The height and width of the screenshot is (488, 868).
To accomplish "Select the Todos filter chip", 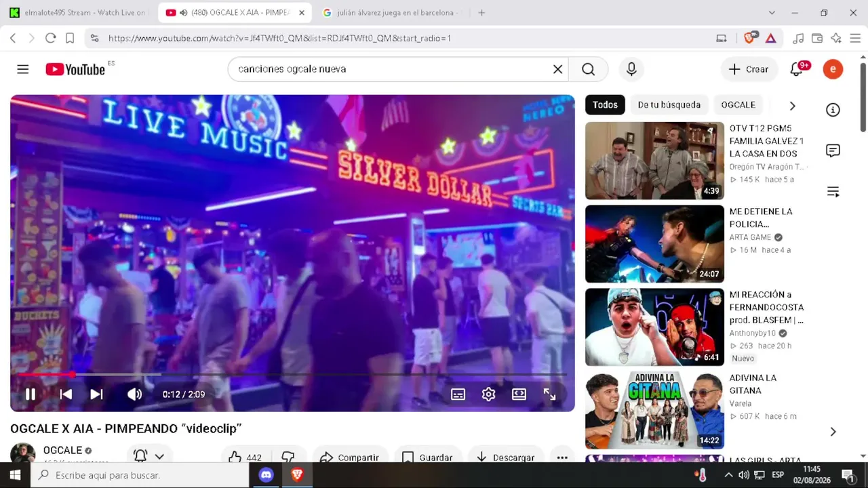I will pyautogui.click(x=605, y=105).
